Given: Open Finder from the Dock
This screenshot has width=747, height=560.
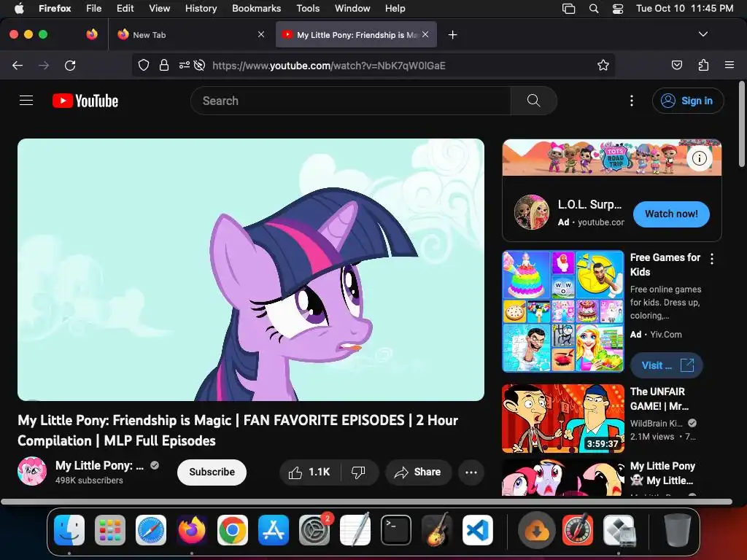Looking at the screenshot, I should pyautogui.click(x=69, y=530).
